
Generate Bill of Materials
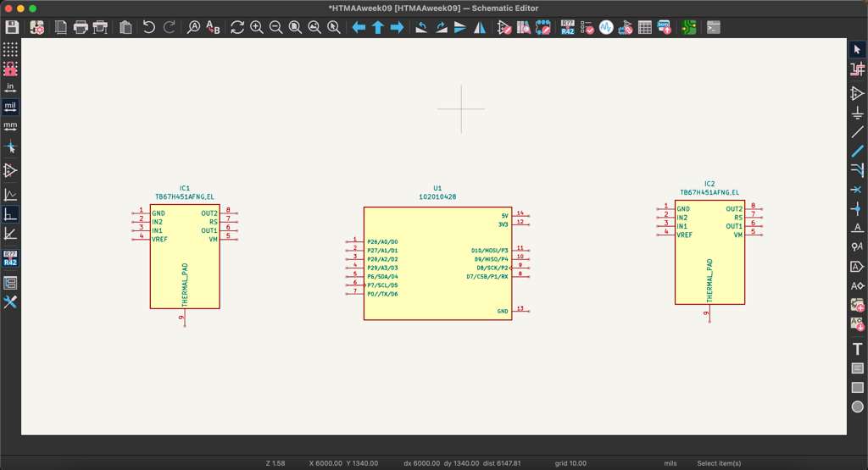(665, 27)
